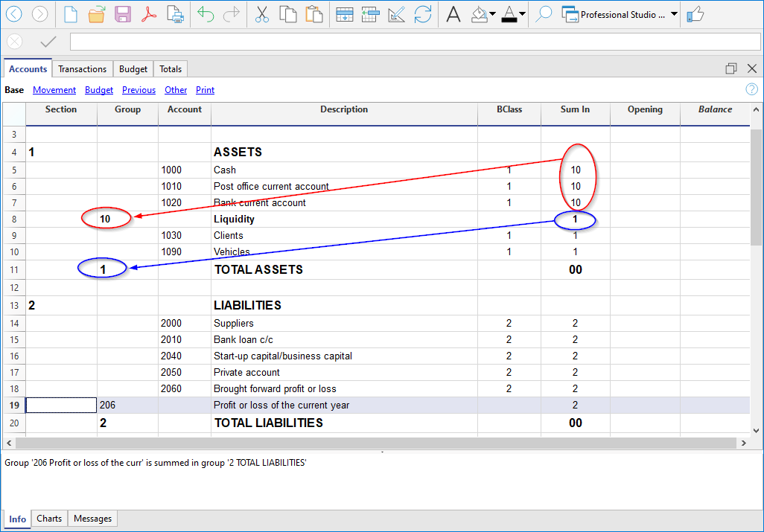Open the Find magnifier tool
The width and height of the screenshot is (764, 532).
point(544,14)
